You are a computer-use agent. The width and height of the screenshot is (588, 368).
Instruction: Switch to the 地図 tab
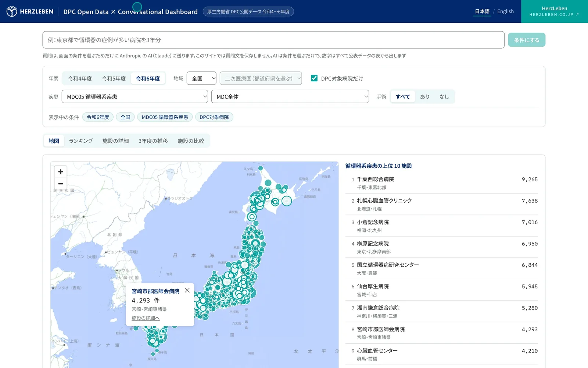(54, 141)
